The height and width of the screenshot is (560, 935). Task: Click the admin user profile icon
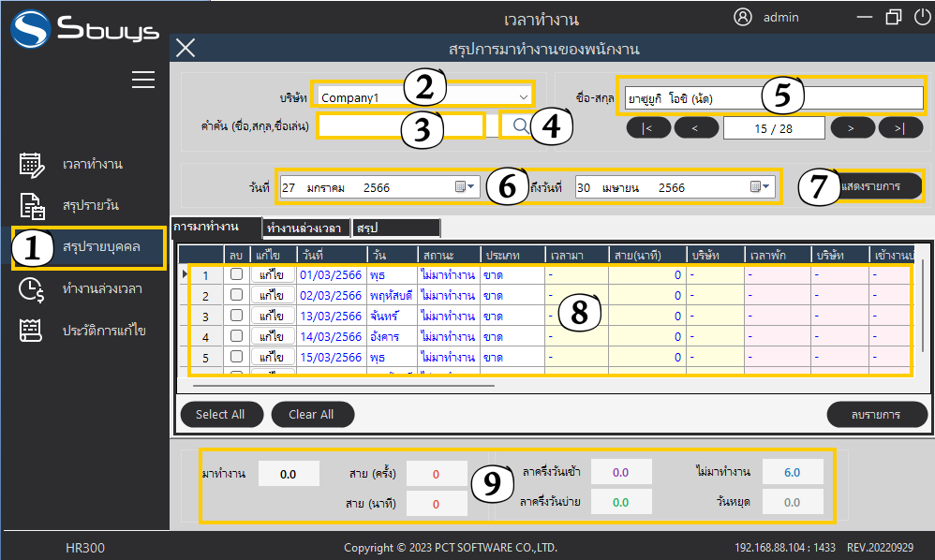pyautogui.click(x=743, y=17)
